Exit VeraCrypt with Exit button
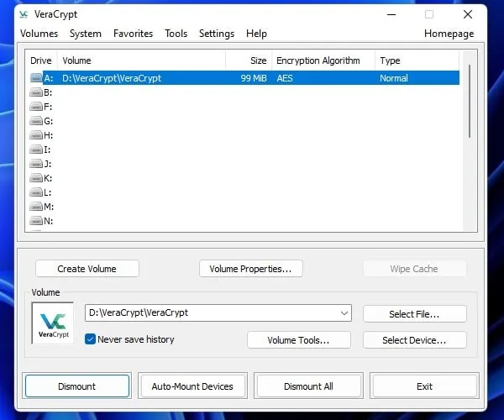Viewport: 504px width, 420px height. pos(424,386)
